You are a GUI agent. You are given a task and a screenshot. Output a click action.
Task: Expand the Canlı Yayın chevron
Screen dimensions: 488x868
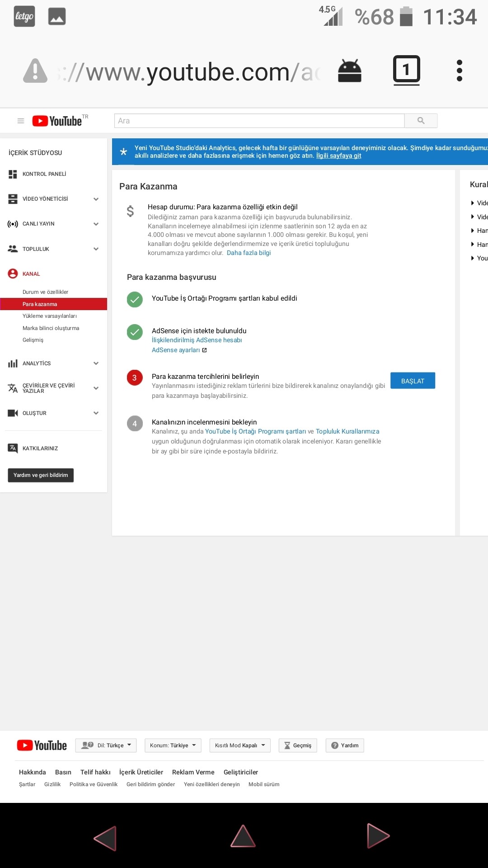pos(96,224)
